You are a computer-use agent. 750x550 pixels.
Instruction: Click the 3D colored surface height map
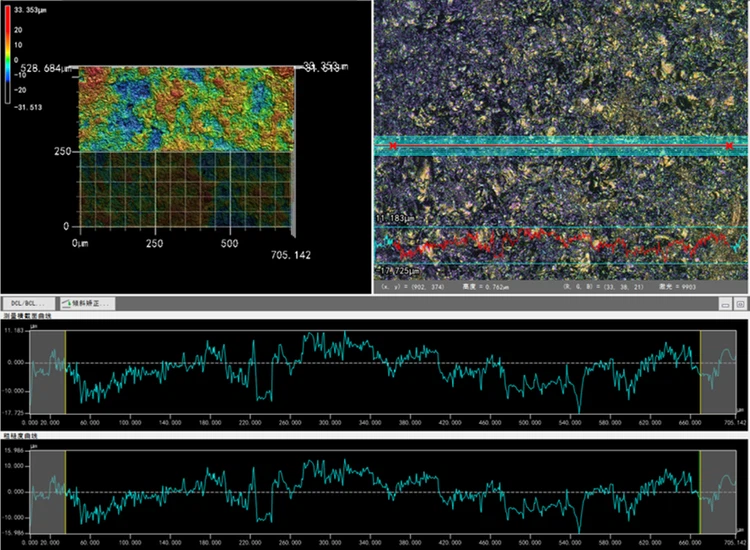pos(185,110)
